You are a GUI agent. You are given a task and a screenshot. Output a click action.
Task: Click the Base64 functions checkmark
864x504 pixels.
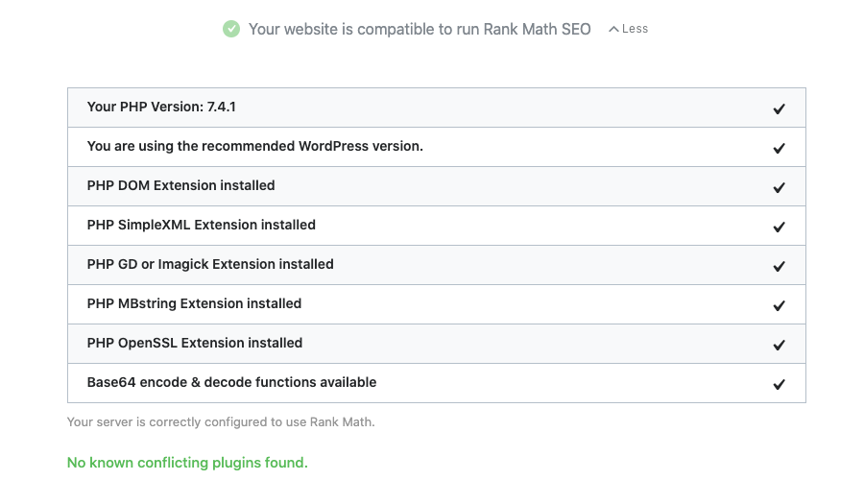tap(779, 385)
